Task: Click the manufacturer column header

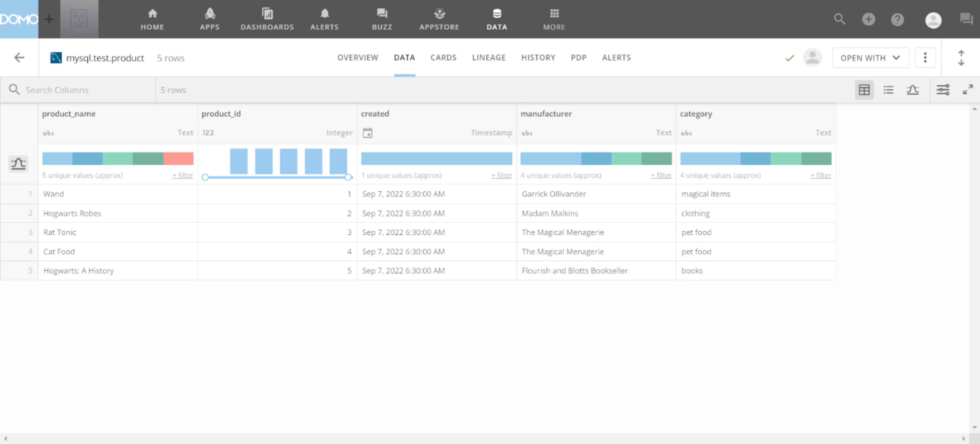Action: [546, 113]
